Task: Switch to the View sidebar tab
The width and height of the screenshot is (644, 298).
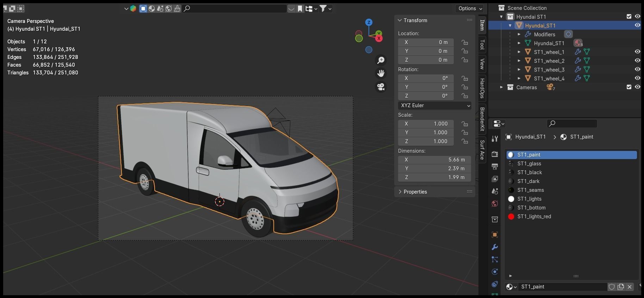Action: click(x=482, y=64)
